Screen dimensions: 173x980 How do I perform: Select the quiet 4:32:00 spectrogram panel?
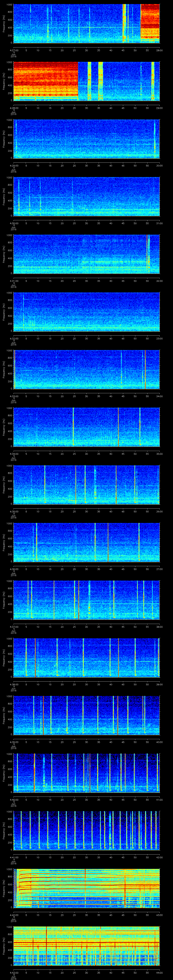point(86,312)
